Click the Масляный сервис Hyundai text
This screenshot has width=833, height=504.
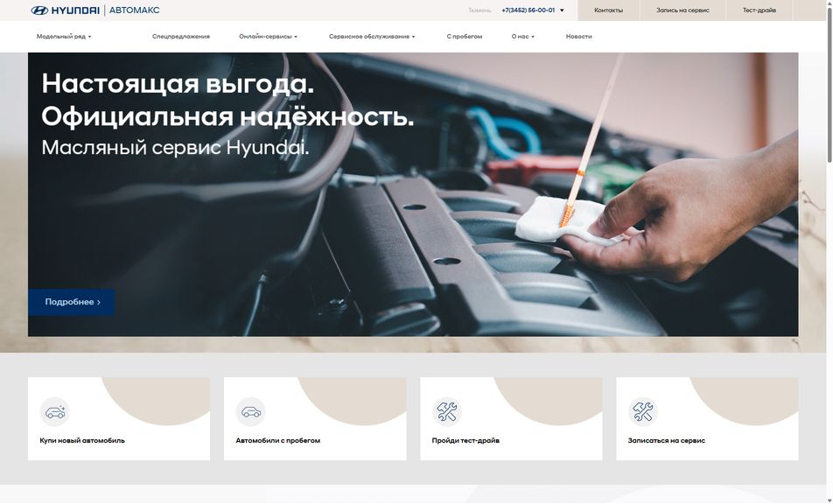click(x=175, y=147)
